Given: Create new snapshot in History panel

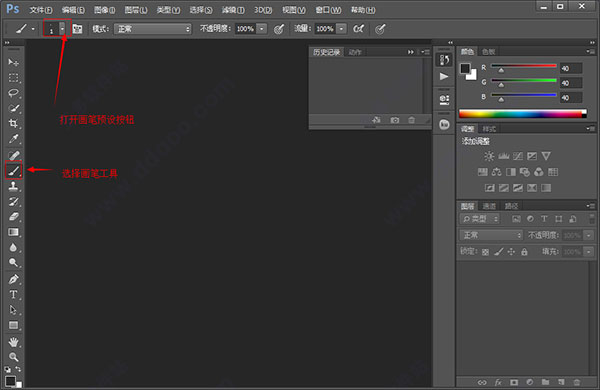Looking at the screenshot, I should [x=395, y=120].
